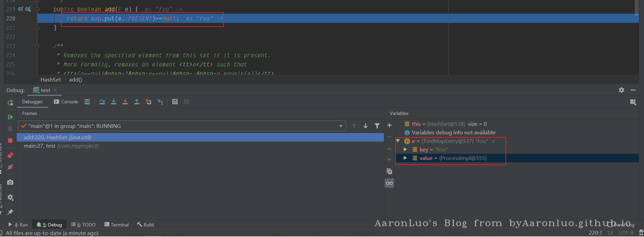Expand the value ProcessImpl@555 node

click(405, 158)
